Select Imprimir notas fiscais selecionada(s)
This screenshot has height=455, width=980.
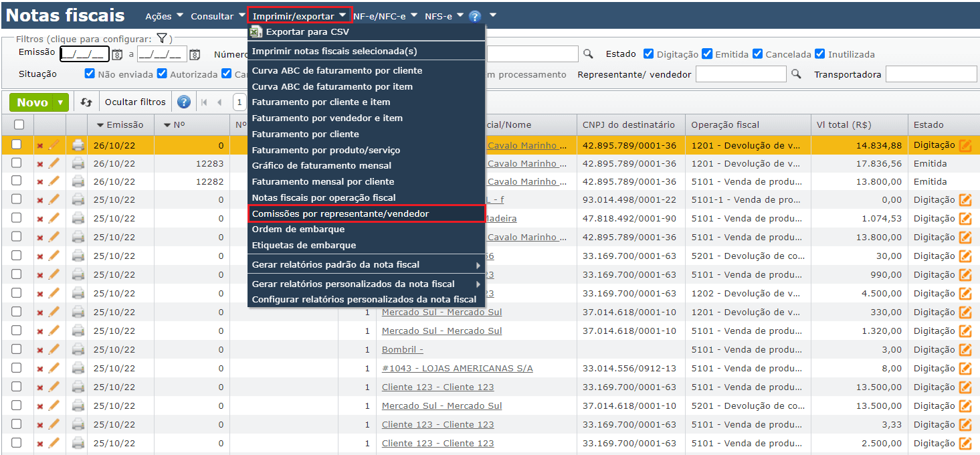366,51
